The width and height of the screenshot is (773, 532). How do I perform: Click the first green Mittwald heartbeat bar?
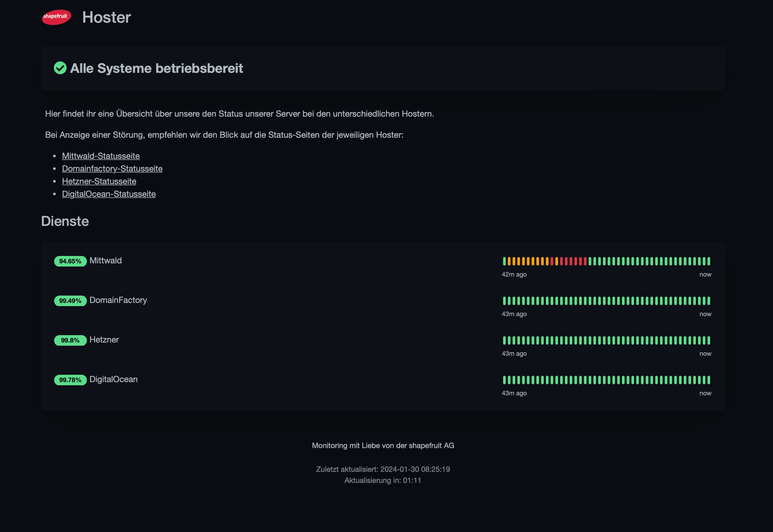pos(504,261)
